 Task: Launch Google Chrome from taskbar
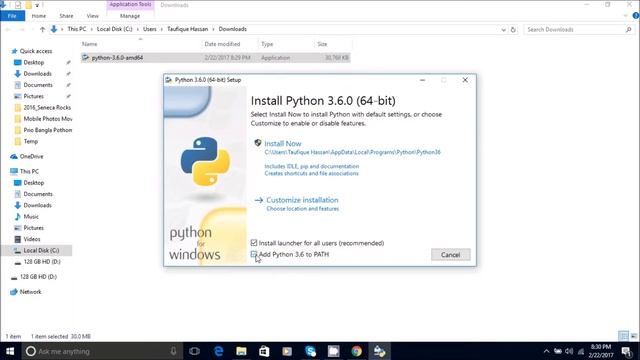356,351
